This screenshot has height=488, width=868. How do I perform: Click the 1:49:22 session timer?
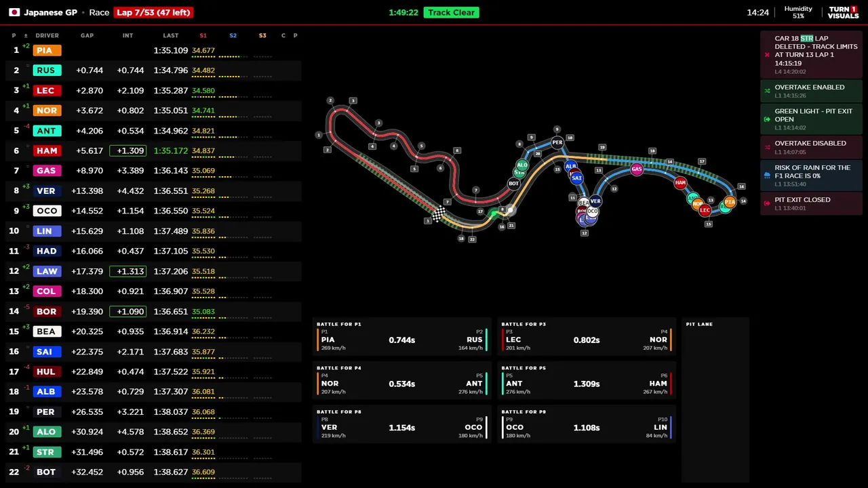[x=403, y=12]
